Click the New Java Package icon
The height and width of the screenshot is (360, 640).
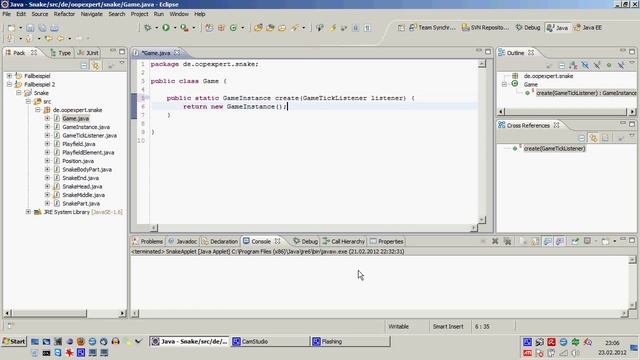pyautogui.click(x=221, y=28)
